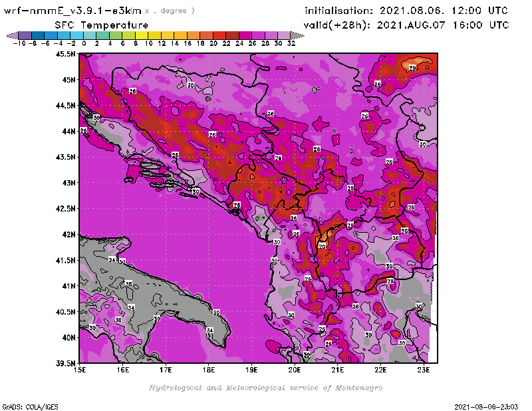Click the '0' legend tick value

click(84, 43)
